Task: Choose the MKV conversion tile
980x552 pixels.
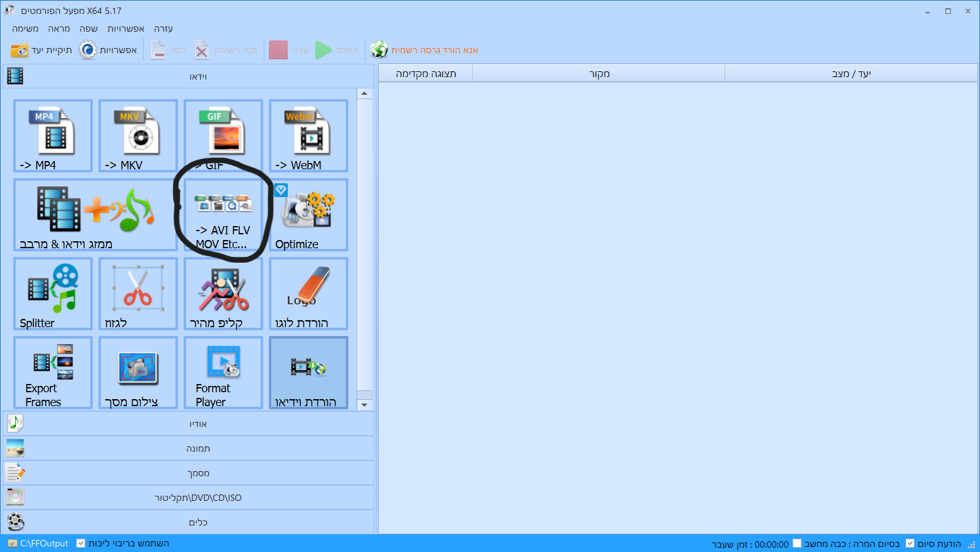Action: pos(138,135)
